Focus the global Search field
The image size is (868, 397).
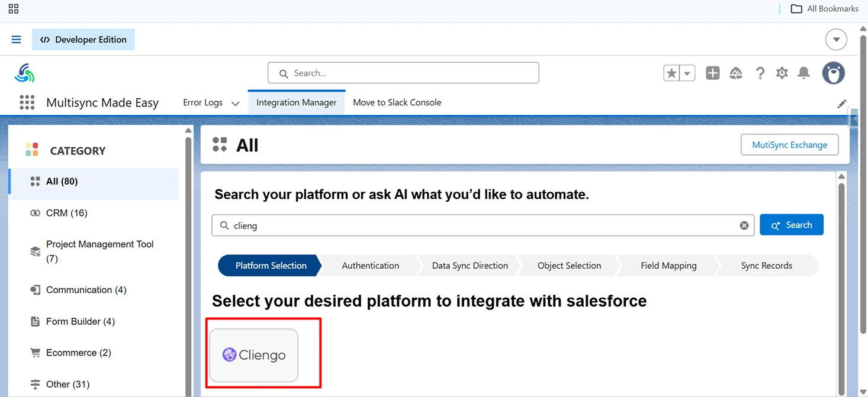403,73
